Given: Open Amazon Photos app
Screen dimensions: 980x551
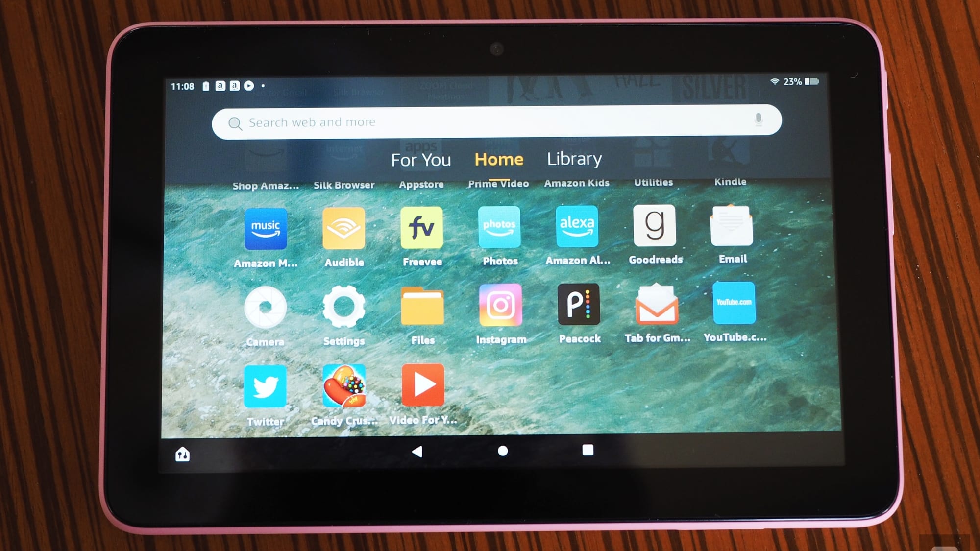Looking at the screenshot, I should point(499,229).
